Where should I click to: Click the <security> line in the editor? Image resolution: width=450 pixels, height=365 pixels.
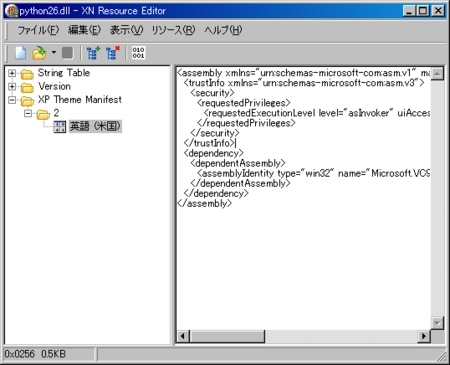[212, 93]
